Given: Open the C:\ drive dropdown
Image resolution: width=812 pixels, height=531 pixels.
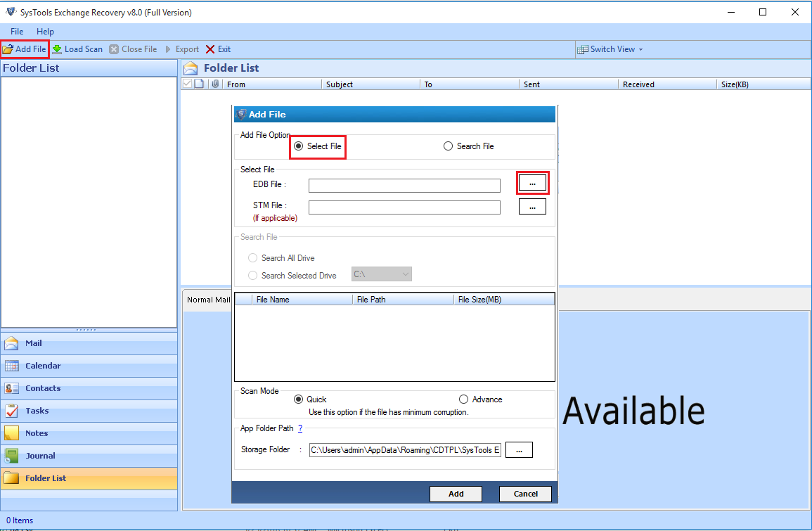Looking at the screenshot, I should click(382, 274).
